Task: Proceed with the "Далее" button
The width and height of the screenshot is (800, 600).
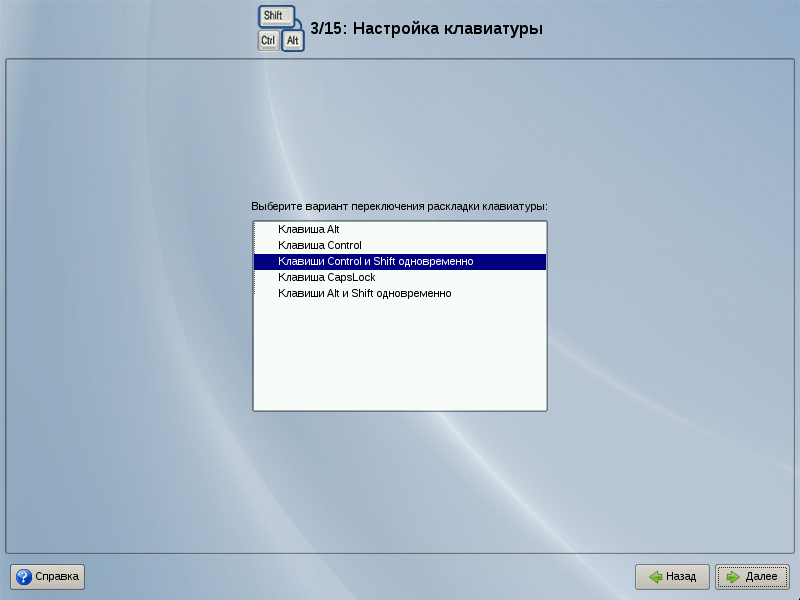Action: click(x=752, y=577)
